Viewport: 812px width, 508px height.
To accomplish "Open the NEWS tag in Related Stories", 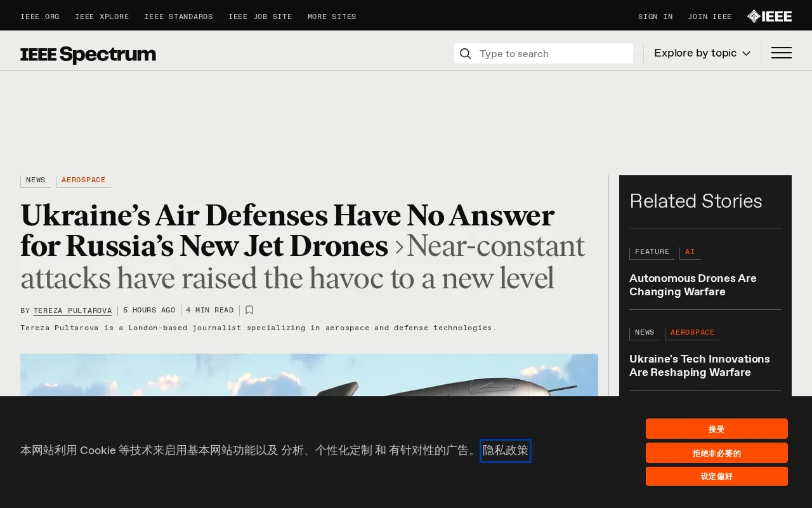I will (645, 333).
